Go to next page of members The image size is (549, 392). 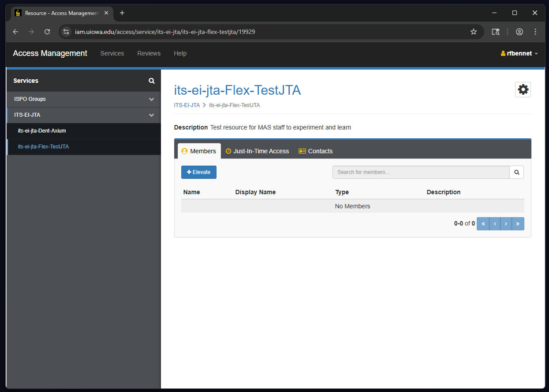506,224
